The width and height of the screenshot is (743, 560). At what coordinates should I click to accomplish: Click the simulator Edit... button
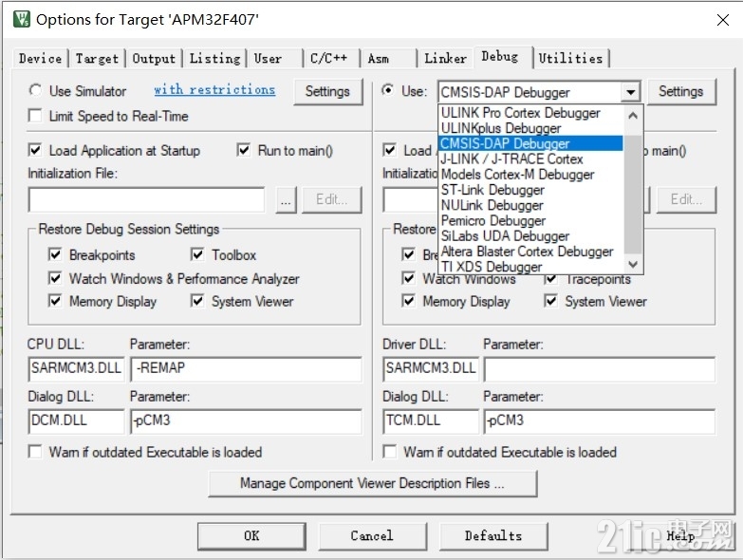[x=332, y=200]
